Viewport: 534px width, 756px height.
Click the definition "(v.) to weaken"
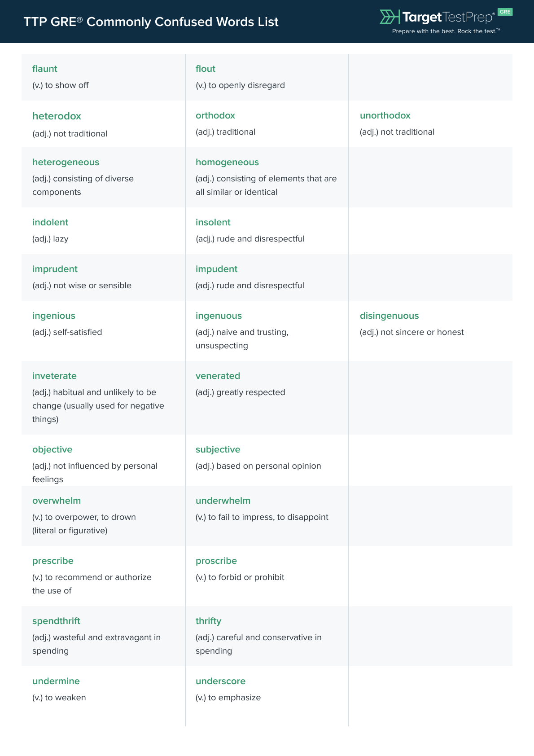click(59, 698)
